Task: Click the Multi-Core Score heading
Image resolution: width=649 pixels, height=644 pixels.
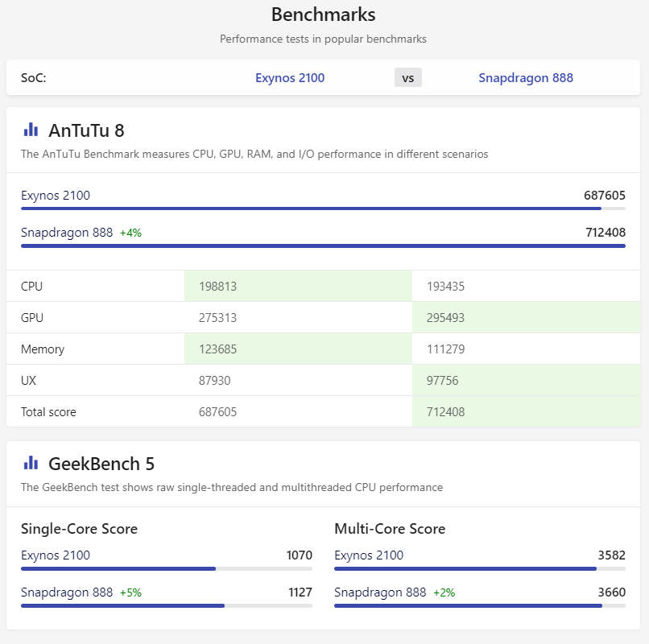Action: pyautogui.click(x=390, y=529)
